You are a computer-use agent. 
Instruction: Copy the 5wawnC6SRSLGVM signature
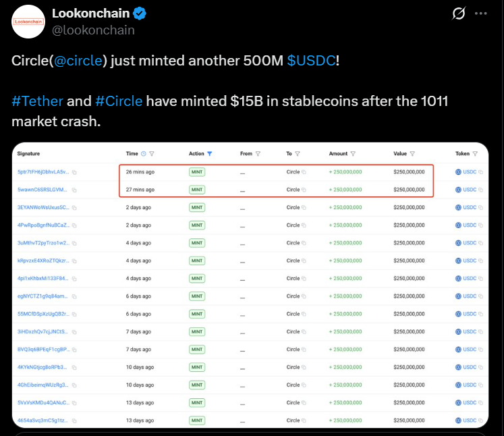coord(74,190)
